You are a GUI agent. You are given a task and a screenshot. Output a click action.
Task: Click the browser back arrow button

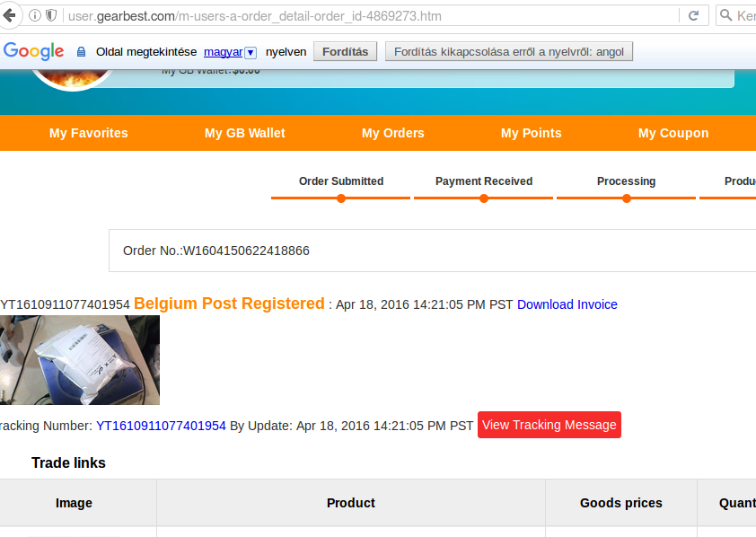click(8, 15)
